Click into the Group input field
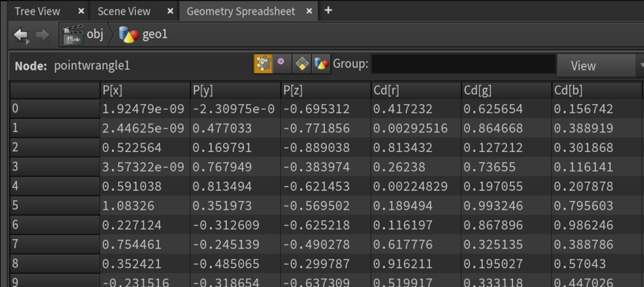 click(x=464, y=64)
